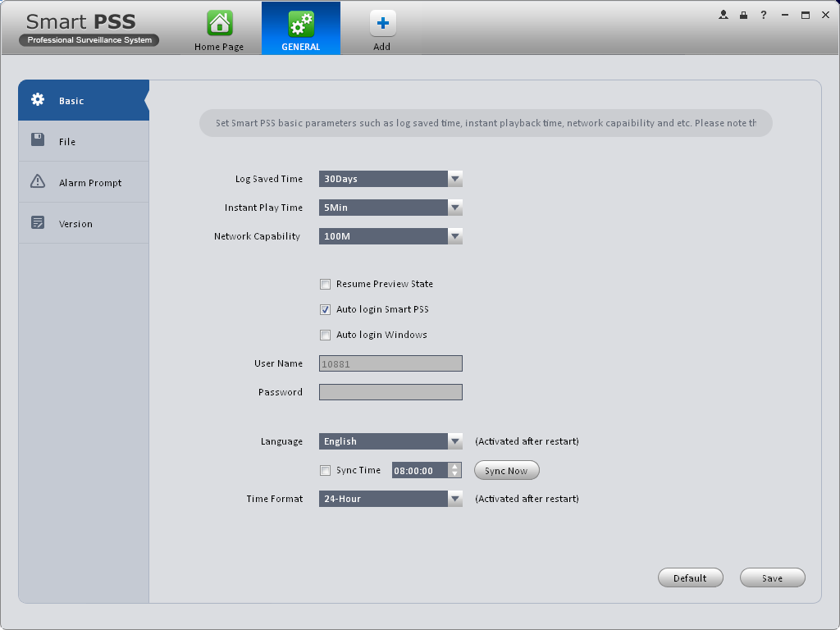Uncheck Auto login Smart PSS
The width and height of the screenshot is (840, 630).
325,309
